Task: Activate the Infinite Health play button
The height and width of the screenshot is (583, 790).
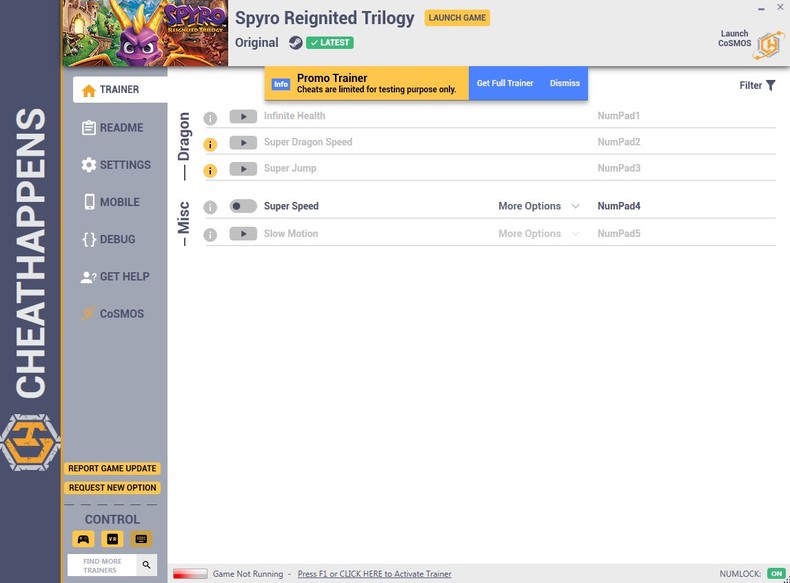Action: click(243, 116)
